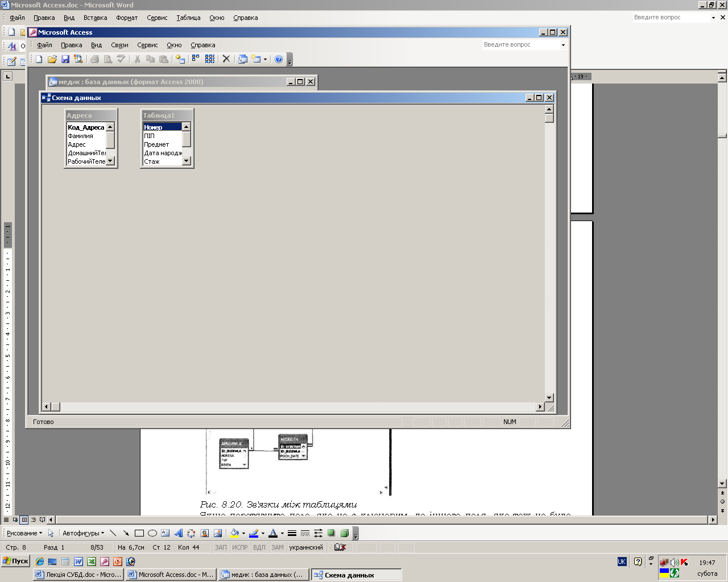Open the Access help question dropdown arrow
The height and width of the screenshot is (582, 728).
point(563,45)
